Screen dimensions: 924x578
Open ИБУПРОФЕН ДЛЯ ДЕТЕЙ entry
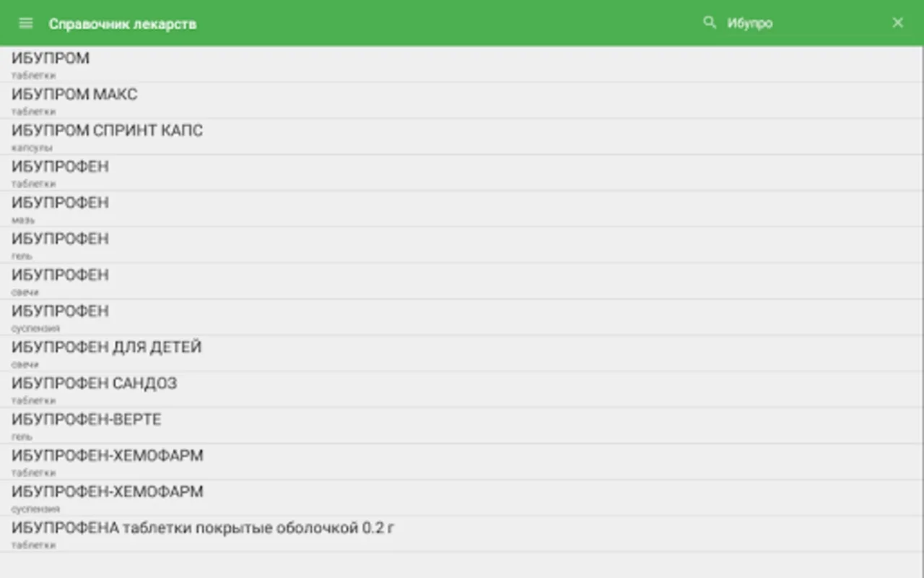click(462, 353)
